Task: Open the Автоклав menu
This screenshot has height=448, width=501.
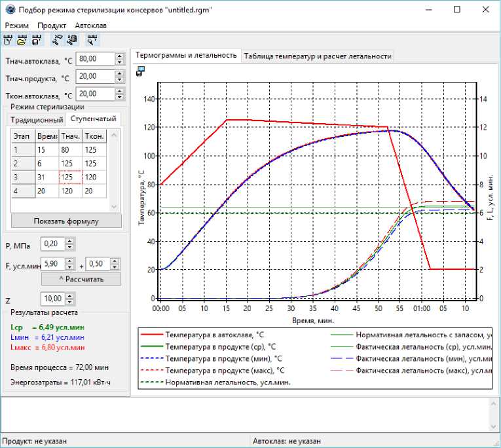Action: 91,25
